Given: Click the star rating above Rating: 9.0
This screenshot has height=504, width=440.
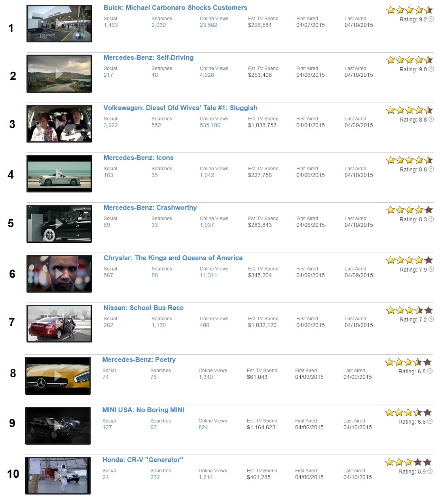Looking at the screenshot, I should click(x=410, y=60).
